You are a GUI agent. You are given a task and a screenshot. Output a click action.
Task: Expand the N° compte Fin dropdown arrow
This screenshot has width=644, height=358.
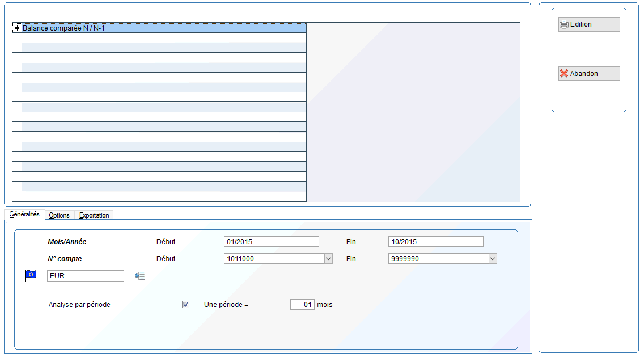[492, 259]
